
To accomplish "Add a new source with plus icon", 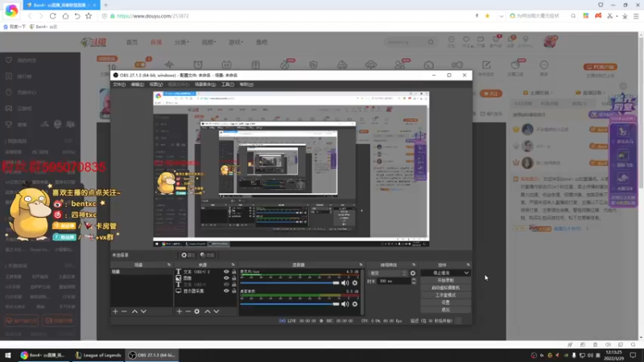I will pos(179,311).
